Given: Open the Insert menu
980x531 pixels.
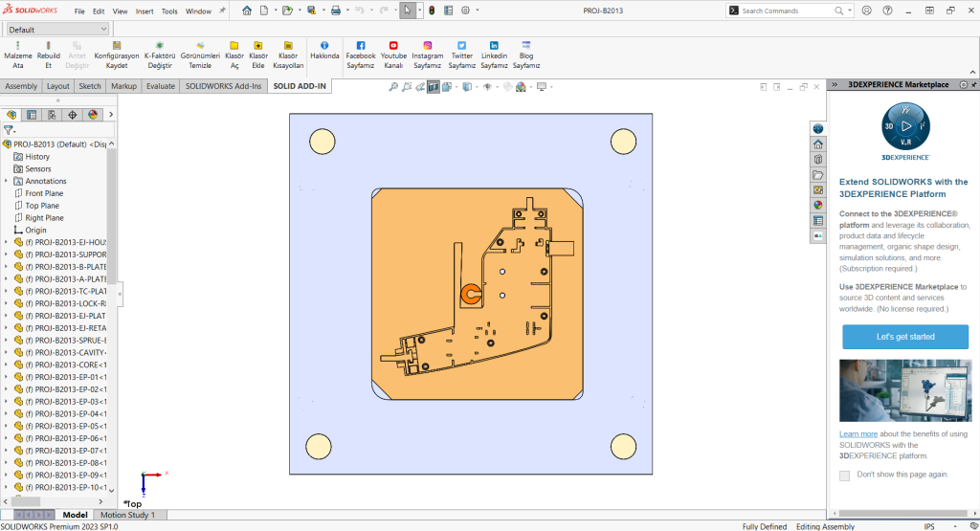Looking at the screenshot, I should [x=145, y=11].
